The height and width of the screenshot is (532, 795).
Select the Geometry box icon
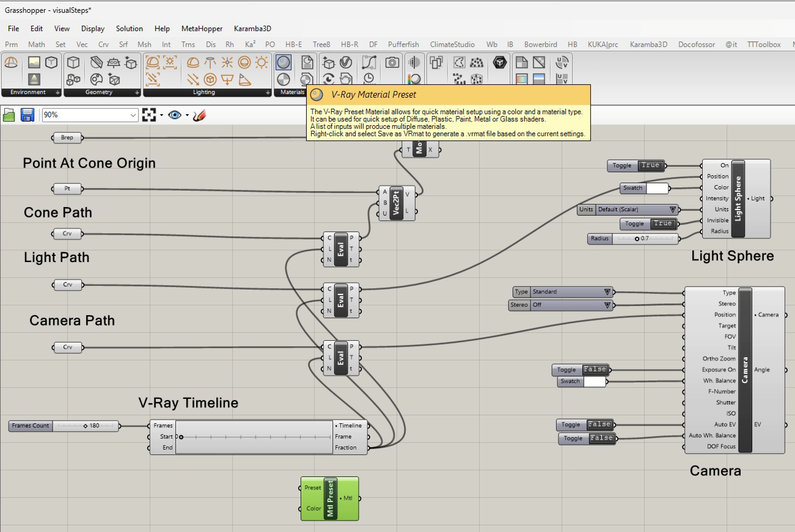(73, 62)
